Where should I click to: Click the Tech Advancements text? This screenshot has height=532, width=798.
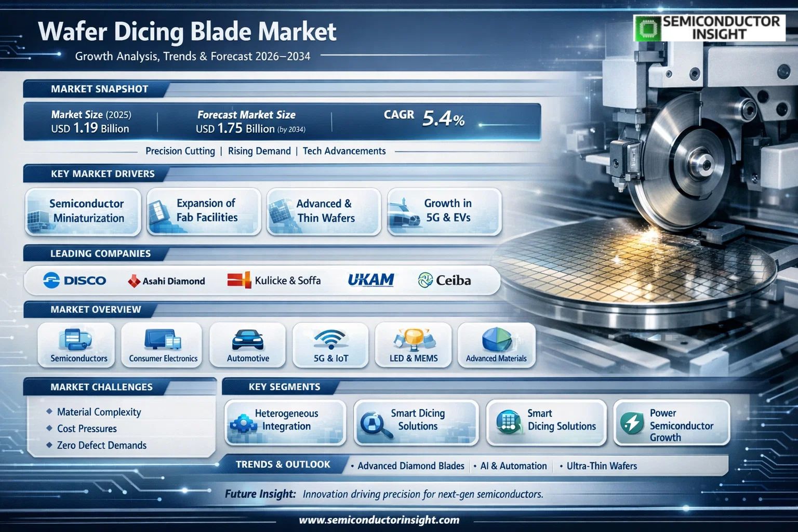click(344, 151)
